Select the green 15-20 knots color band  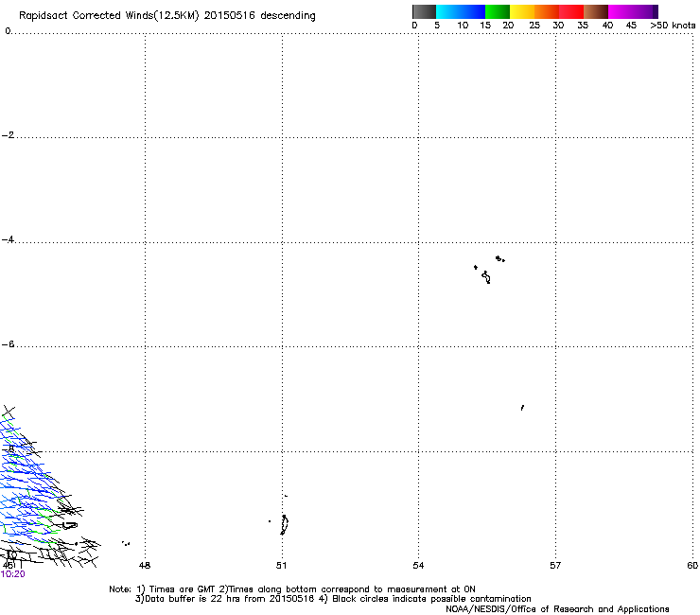[x=498, y=11]
